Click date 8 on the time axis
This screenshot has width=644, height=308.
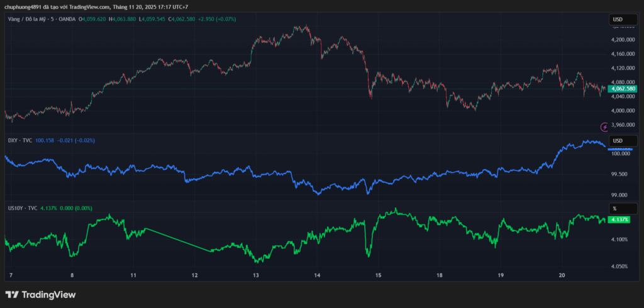72,275
